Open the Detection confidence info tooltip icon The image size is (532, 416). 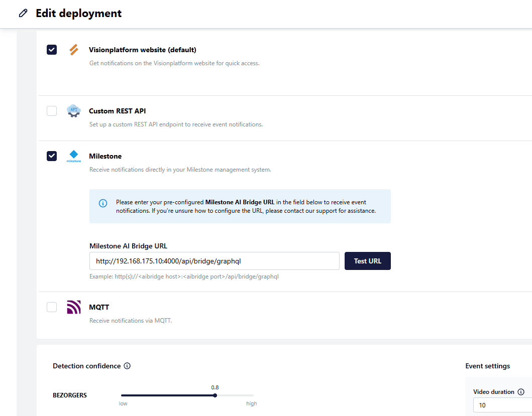(x=127, y=366)
